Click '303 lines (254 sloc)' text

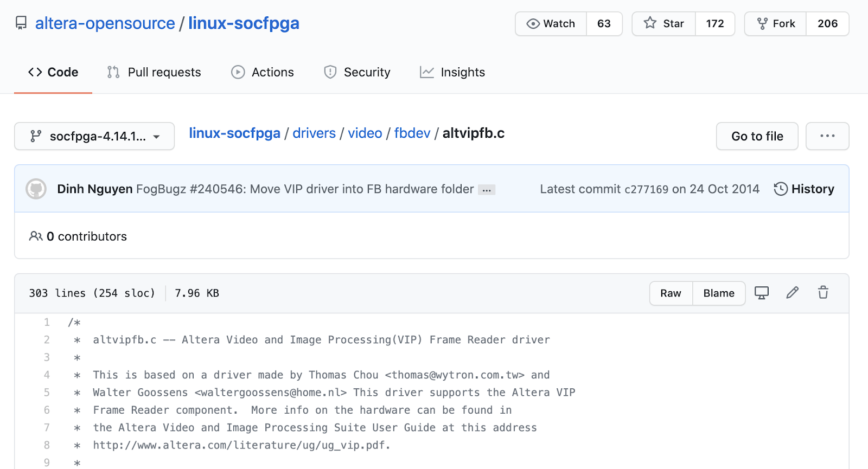[92, 293]
